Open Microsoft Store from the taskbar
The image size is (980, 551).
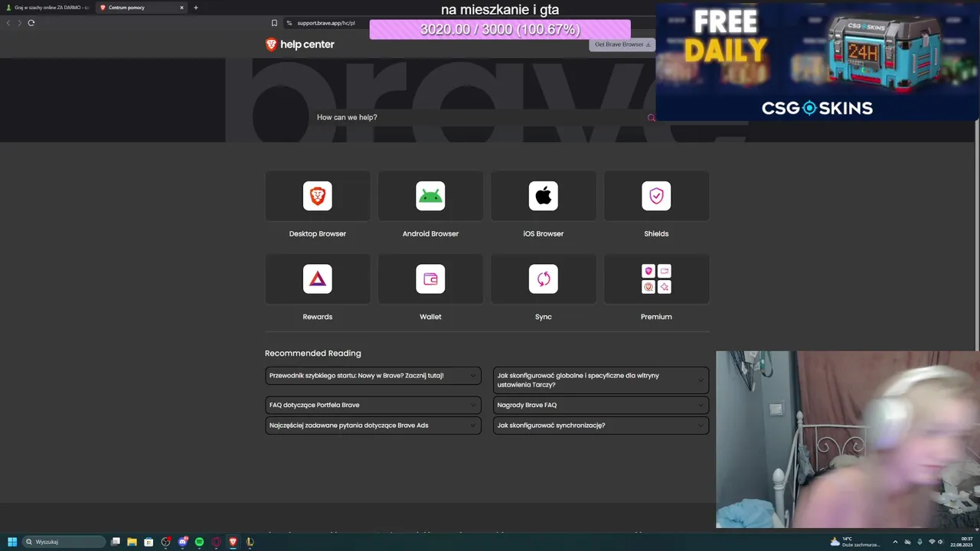point(149,542)
